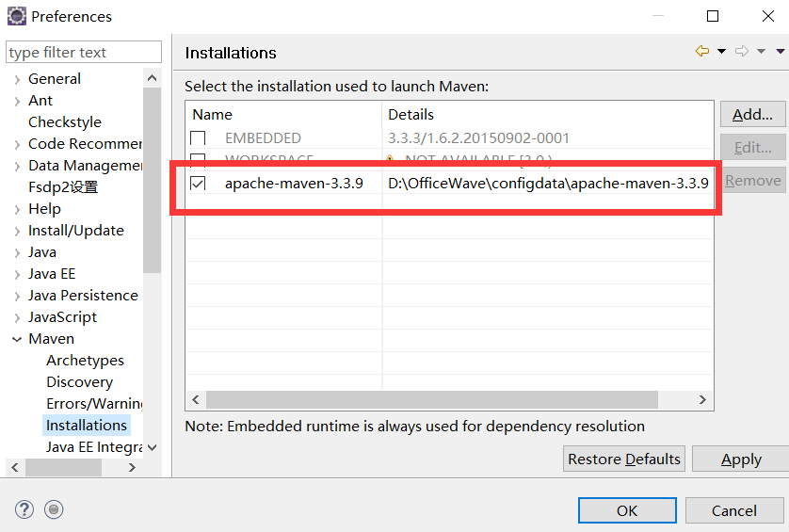Expand the Ant tree node
Image resolution: width=789 pixels, height=532 pixels.
17,101
